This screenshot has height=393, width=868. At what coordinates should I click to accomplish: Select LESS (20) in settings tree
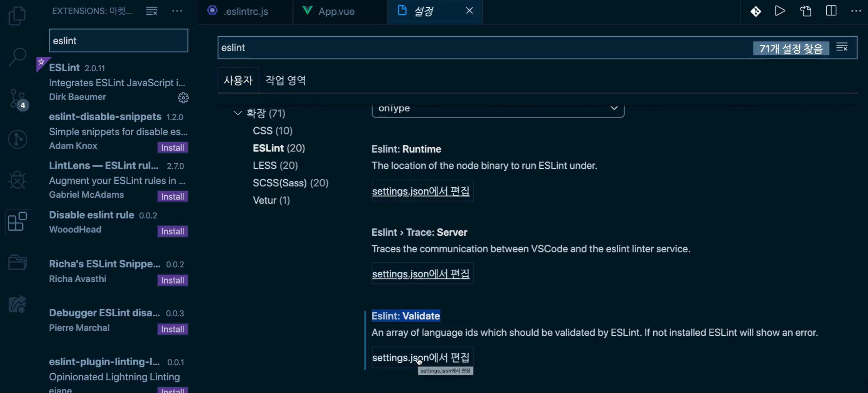(x=275, y=165)
